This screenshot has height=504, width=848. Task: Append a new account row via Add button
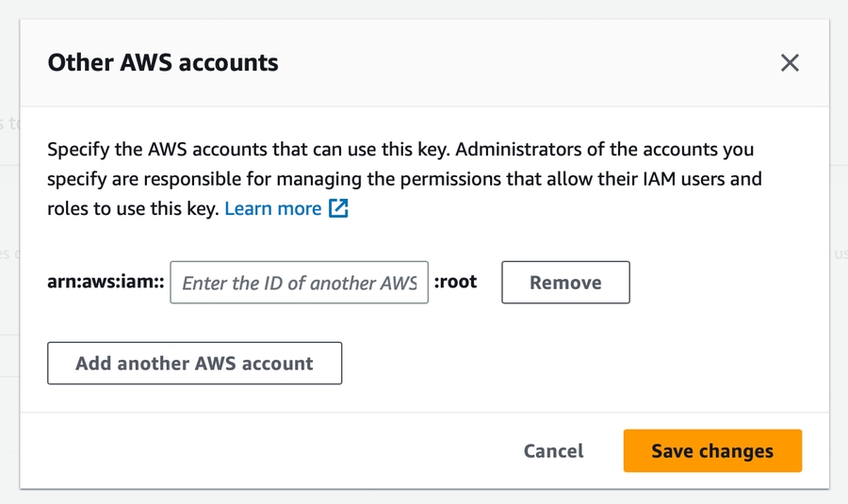(194, 364)
